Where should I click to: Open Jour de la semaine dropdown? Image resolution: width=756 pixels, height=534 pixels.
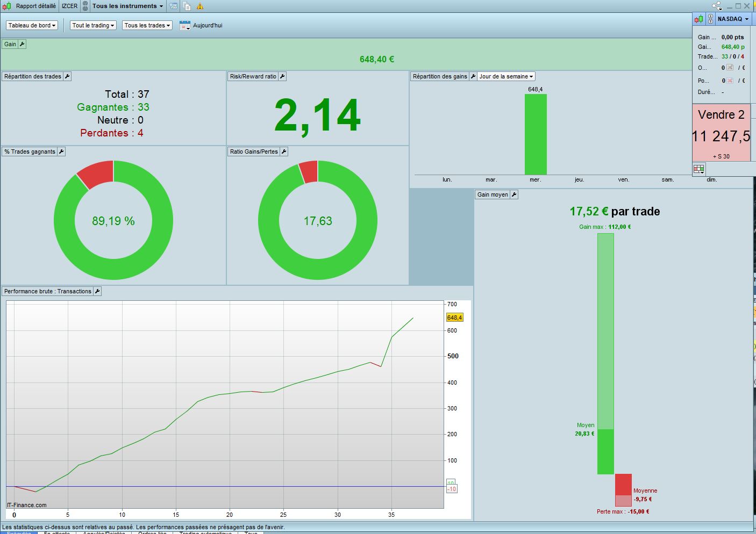tap(506, 76)
